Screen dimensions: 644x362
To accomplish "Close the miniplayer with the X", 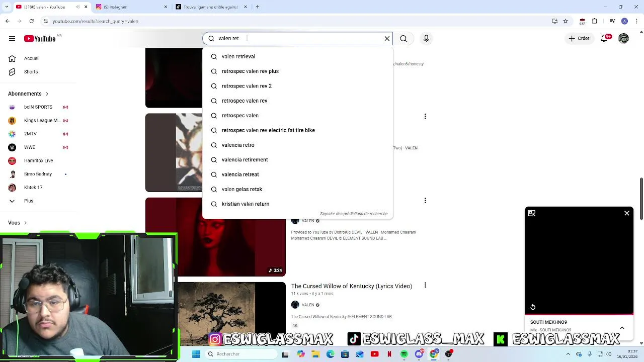I will pos(627,213).
